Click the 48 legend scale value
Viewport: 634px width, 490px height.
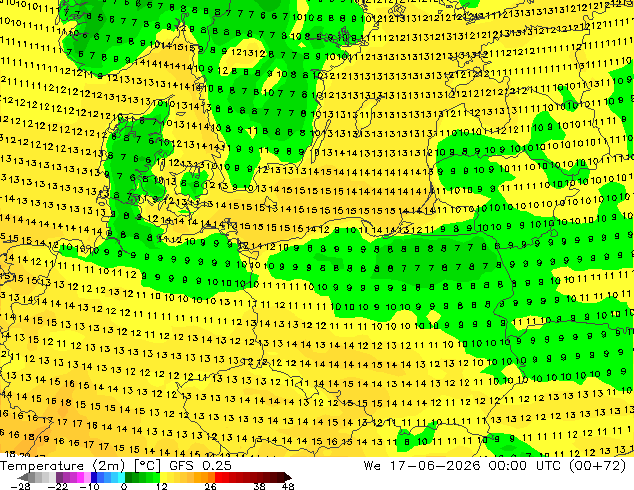pos(288,486)
